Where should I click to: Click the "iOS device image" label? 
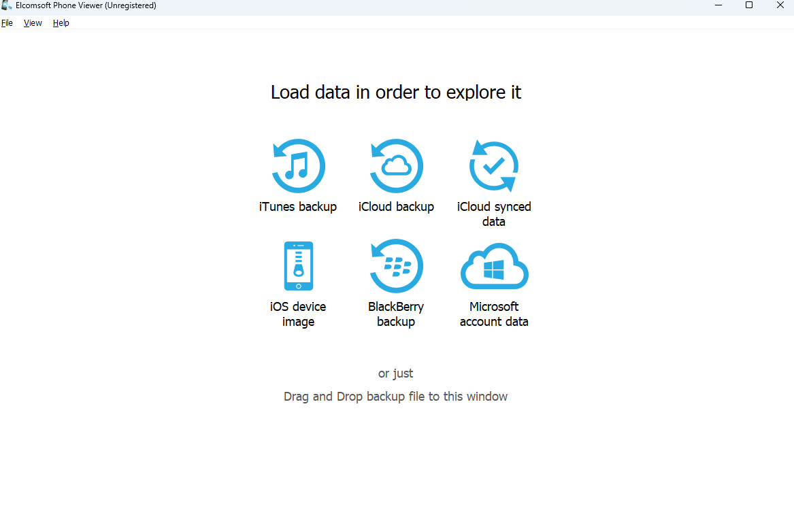[298, 314]
